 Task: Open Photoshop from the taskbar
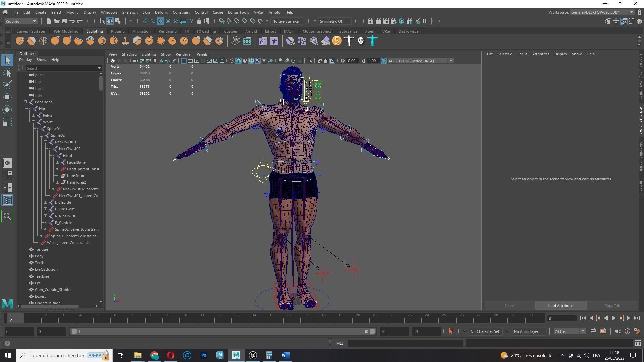pos(204,355)
